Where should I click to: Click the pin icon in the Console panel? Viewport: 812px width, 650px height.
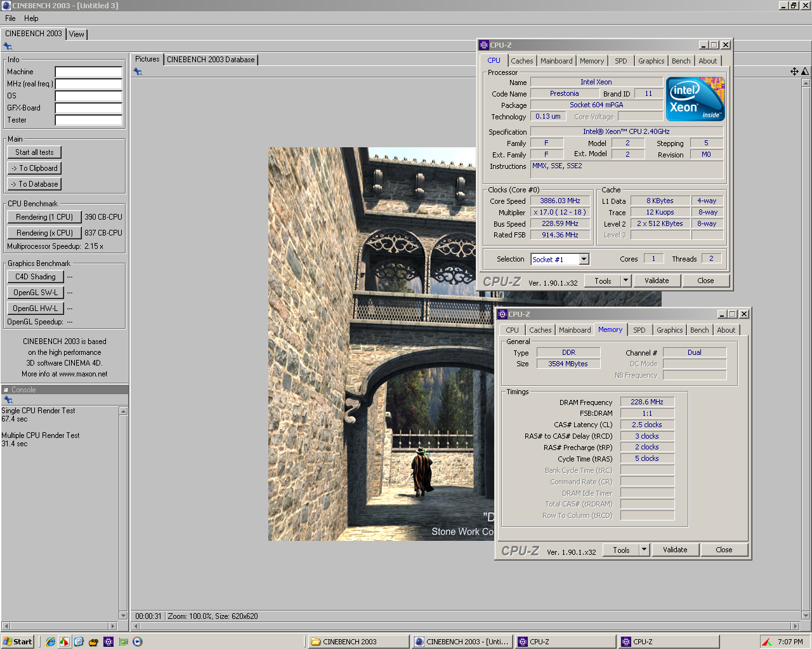point(8,400)
